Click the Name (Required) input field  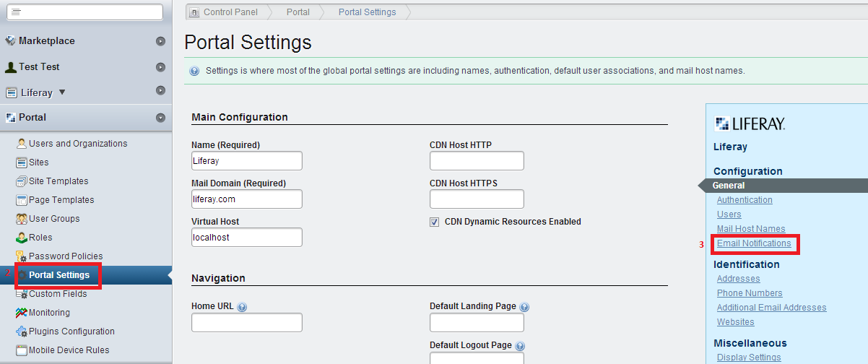(247, 161)
